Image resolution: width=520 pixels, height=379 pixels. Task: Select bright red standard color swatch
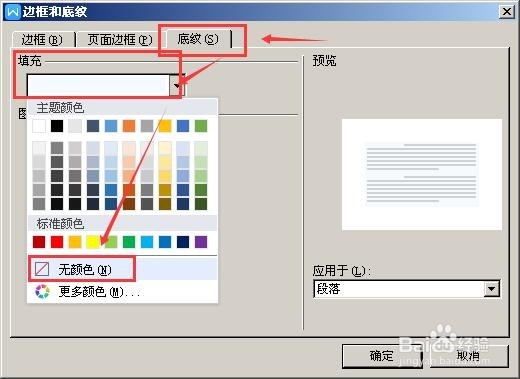click(57, 242)
